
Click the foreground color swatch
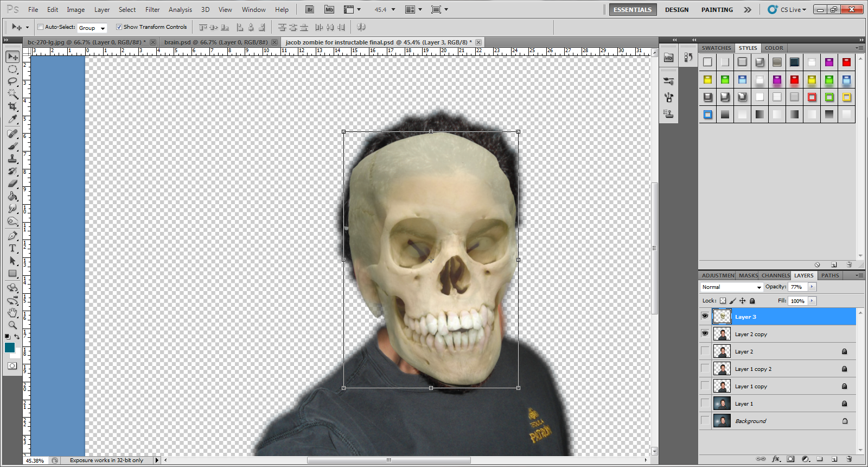tap(10, 348)
